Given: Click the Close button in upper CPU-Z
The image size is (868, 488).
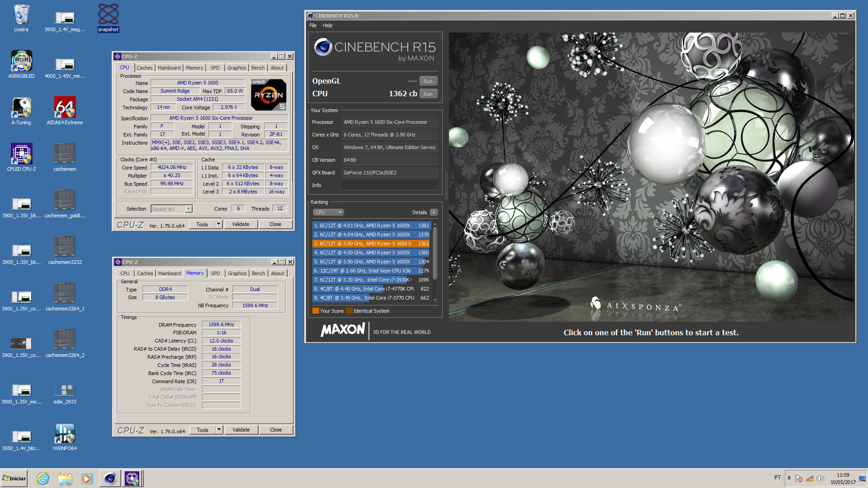Looking at the screenshot, I should point(275,224).
